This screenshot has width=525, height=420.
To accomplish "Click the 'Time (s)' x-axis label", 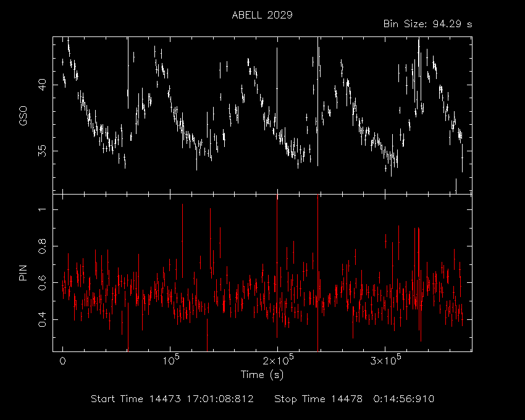I will (262, 374).
